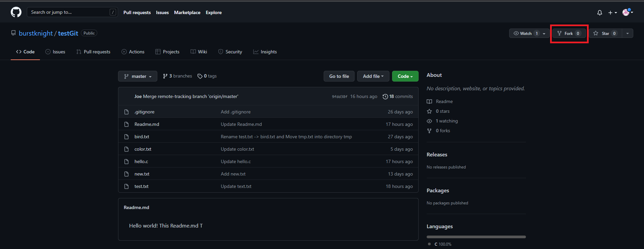This screenshot has width=644, height=249.
Task: Switch to the repository Pull requests tab
Action: coord(93,52)
